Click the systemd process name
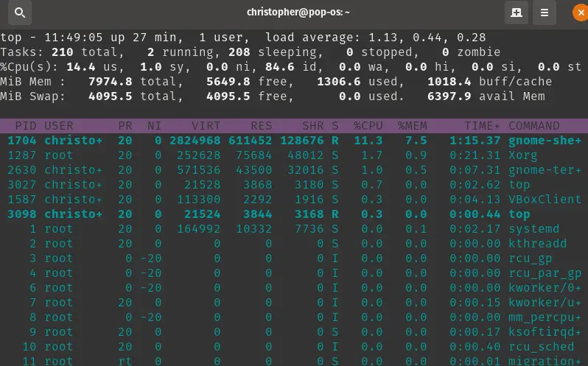This screenshot has height=366, width=588. (x=533, y=229)
